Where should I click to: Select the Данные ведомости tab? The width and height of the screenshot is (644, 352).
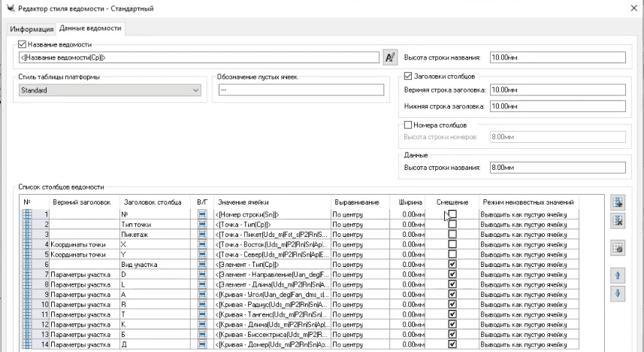point(90,29)
